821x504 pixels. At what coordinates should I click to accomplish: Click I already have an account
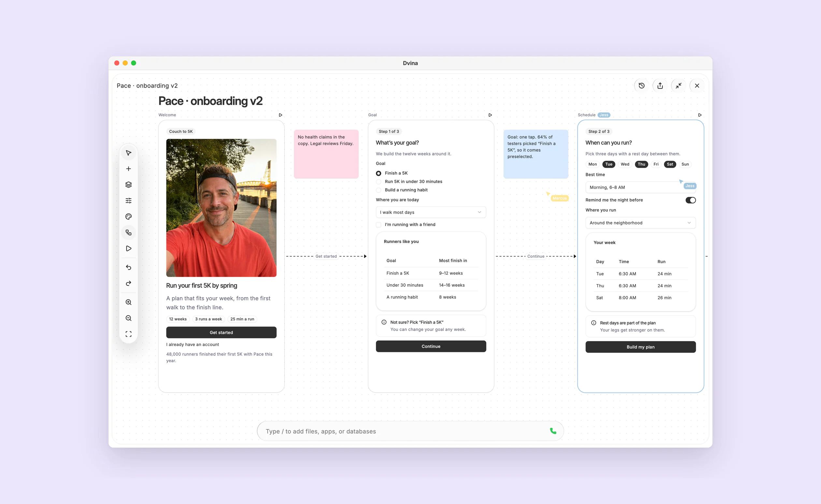tap(193, 345)
